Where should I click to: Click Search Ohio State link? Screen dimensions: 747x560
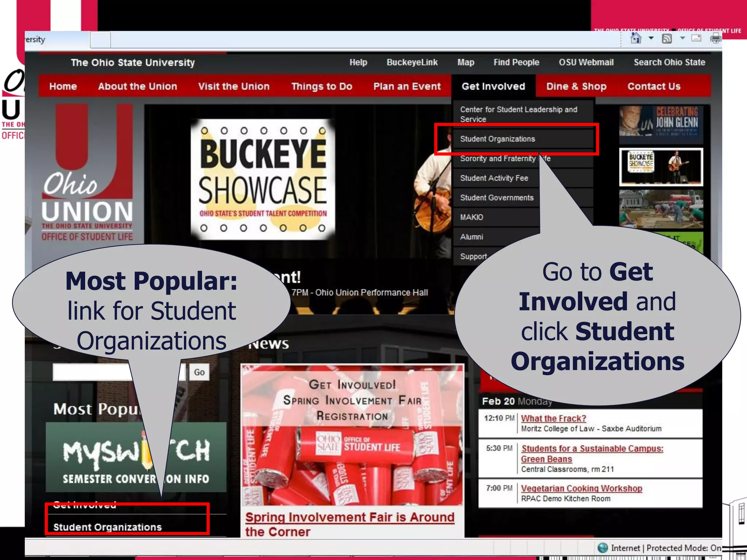click(669, 62)
